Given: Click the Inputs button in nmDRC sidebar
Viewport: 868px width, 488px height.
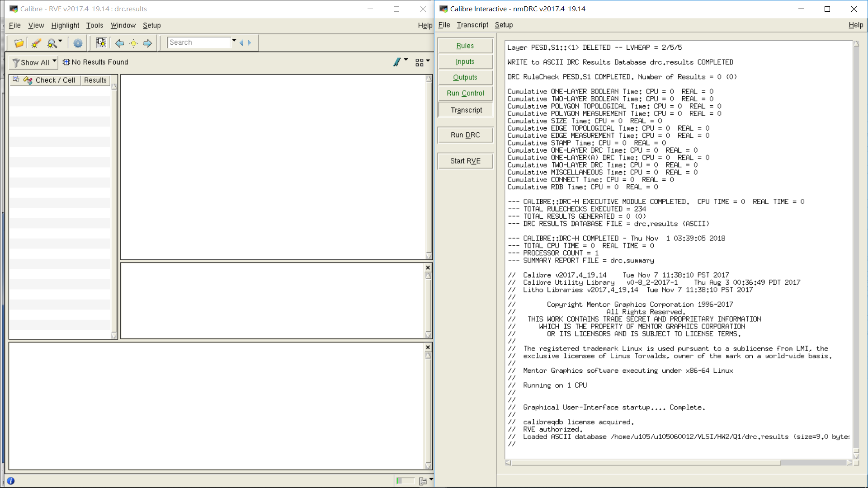Looking at the screenshot, I should (465, 61).
